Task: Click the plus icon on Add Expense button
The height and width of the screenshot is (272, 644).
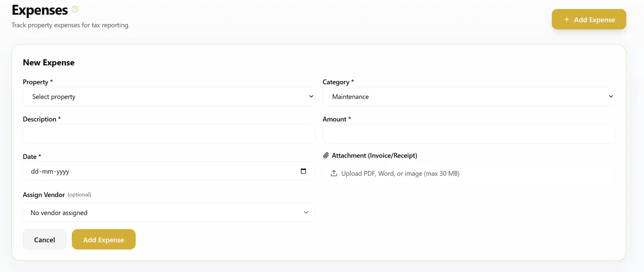Action: click(566, 19)
